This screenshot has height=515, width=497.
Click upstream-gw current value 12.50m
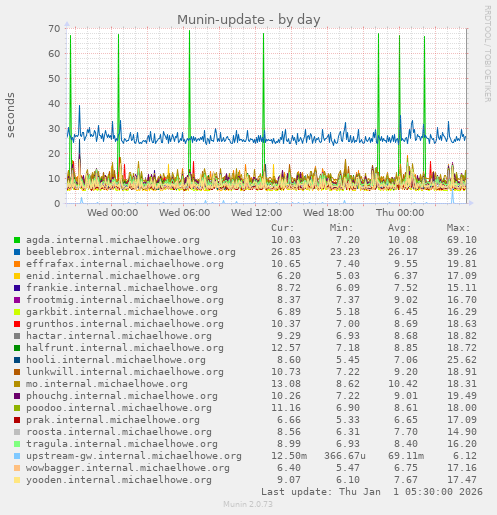(x=289, y=456)
